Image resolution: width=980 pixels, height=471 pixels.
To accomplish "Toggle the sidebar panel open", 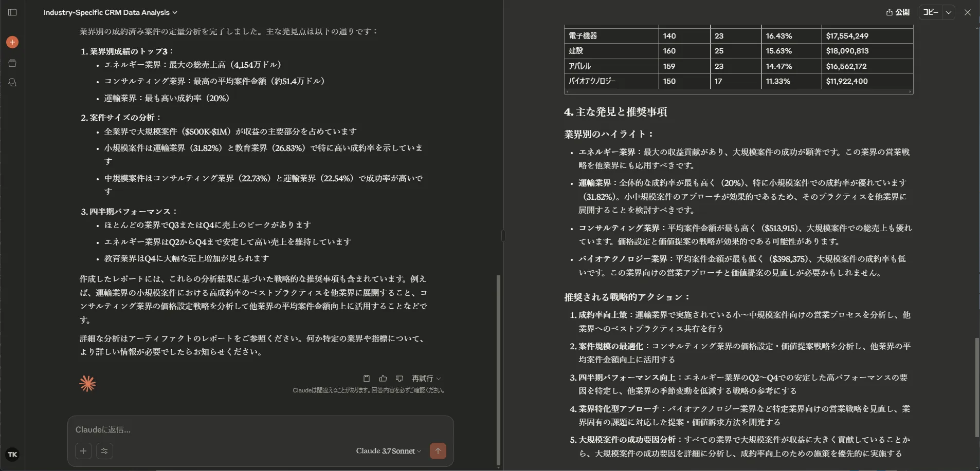I will click(12, 12).
